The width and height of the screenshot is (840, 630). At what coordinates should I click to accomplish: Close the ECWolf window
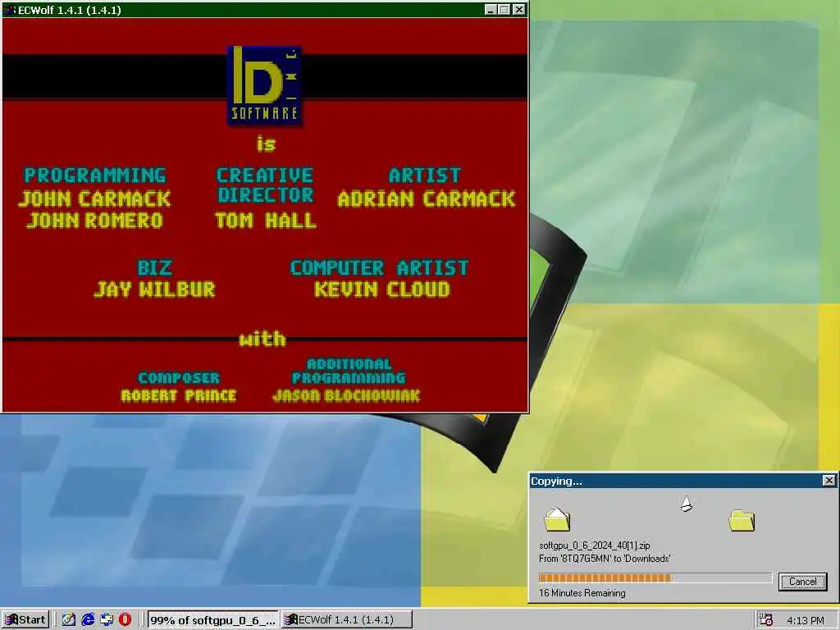point(518,10)
